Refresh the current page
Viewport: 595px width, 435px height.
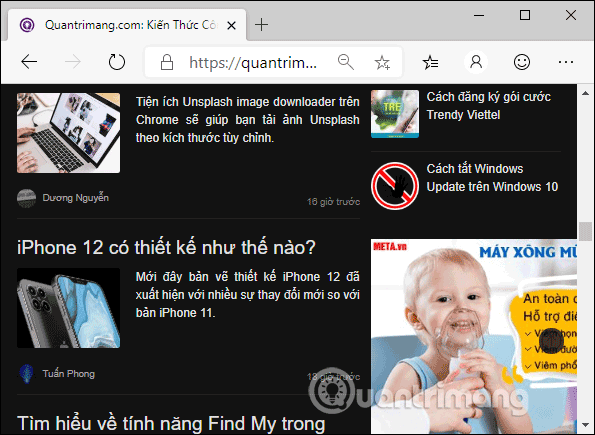[x=116, y=62]
